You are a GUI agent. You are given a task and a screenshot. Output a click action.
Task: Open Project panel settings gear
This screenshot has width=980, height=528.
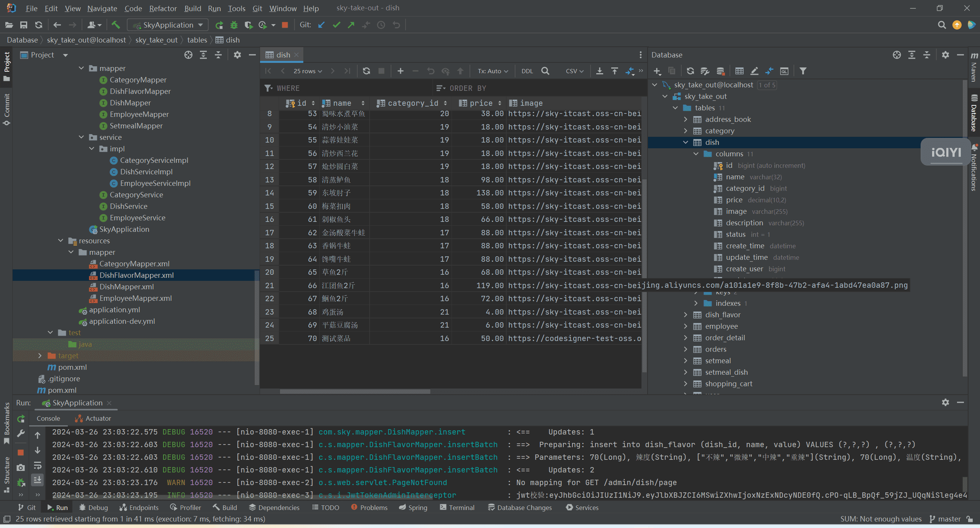237,55
